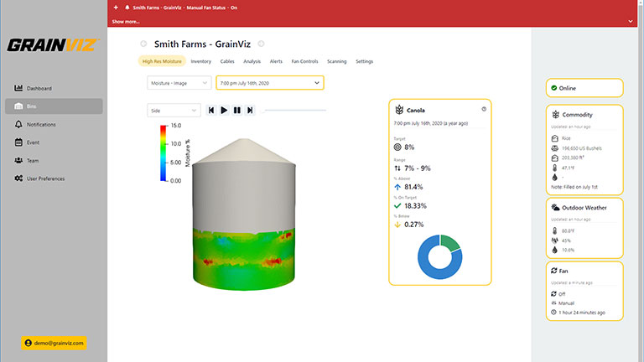Switch to Fan Controls tab
This screenshot has height=362, width=644.
(304, 61)
